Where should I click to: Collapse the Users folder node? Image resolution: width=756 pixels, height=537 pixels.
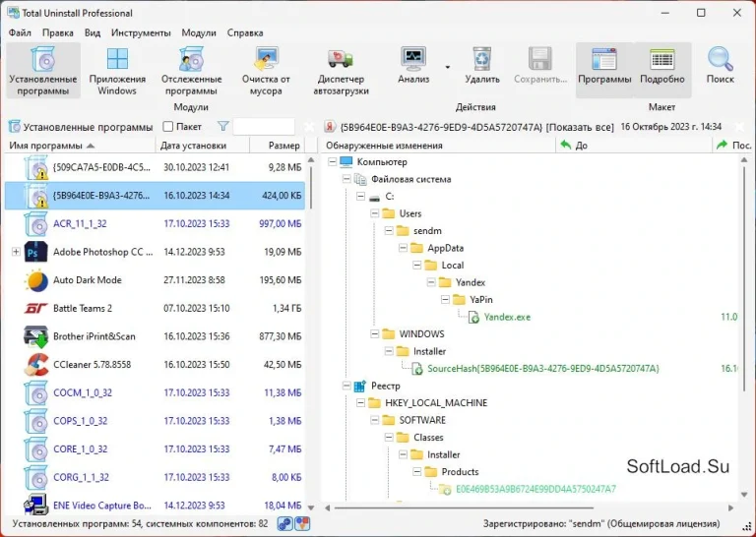click(375, 213)
